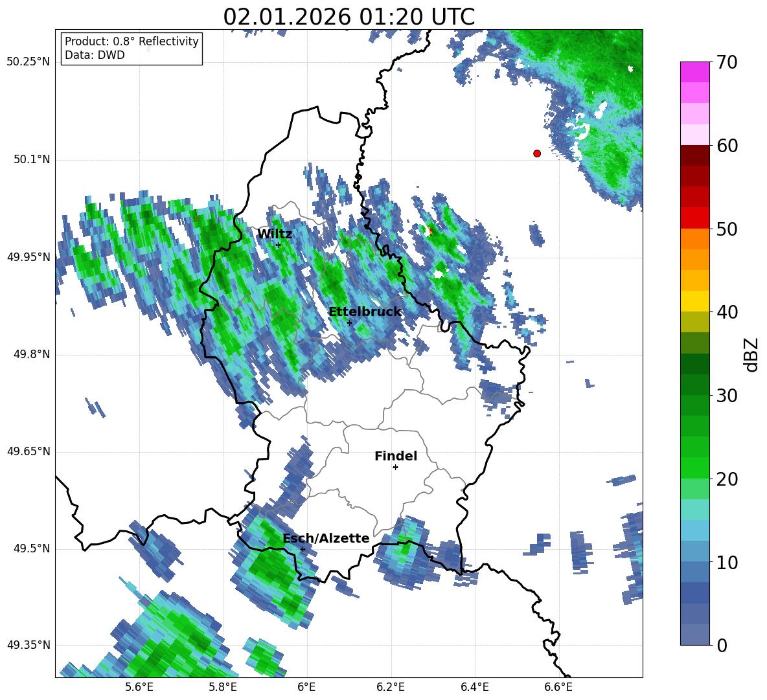Click the 49.8°N latitude label
767x700 pixels.
click(31, 354)
